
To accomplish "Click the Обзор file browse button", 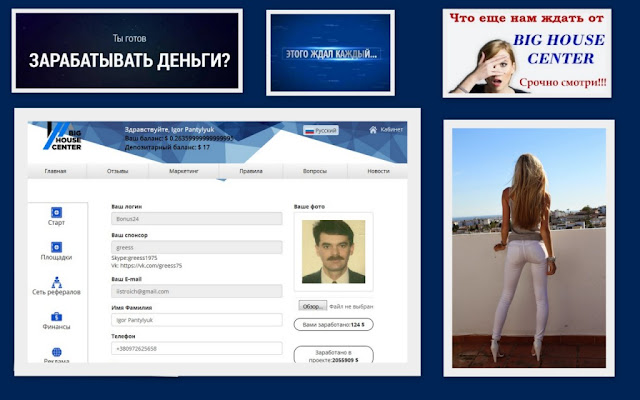I will (x=313, y=306).
